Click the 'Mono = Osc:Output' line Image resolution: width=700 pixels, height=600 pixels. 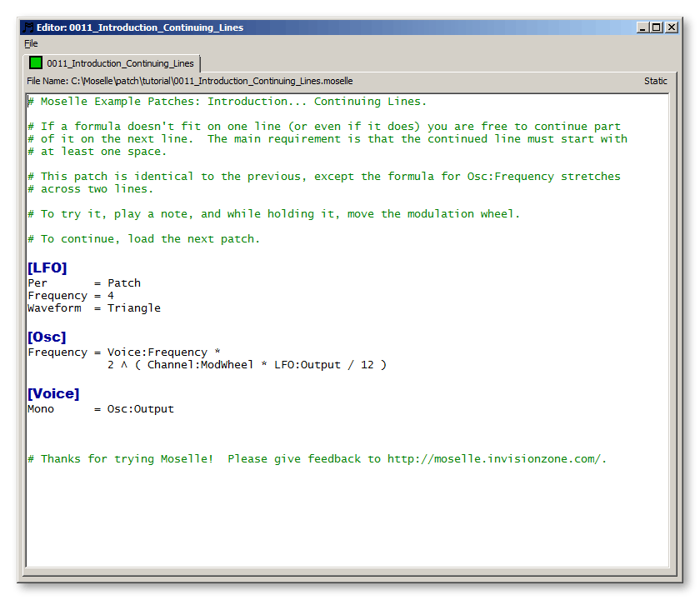(x=101, y=409)
